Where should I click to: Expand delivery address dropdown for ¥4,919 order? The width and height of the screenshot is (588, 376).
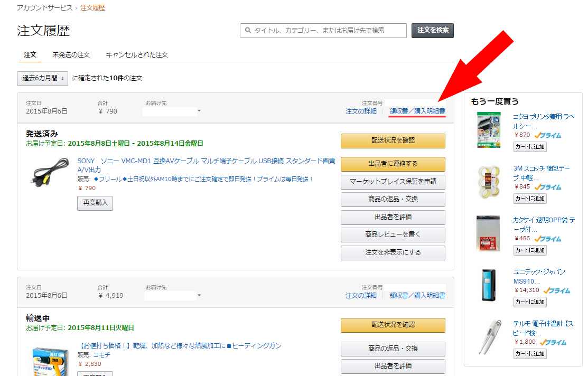[x=199, y=295]
